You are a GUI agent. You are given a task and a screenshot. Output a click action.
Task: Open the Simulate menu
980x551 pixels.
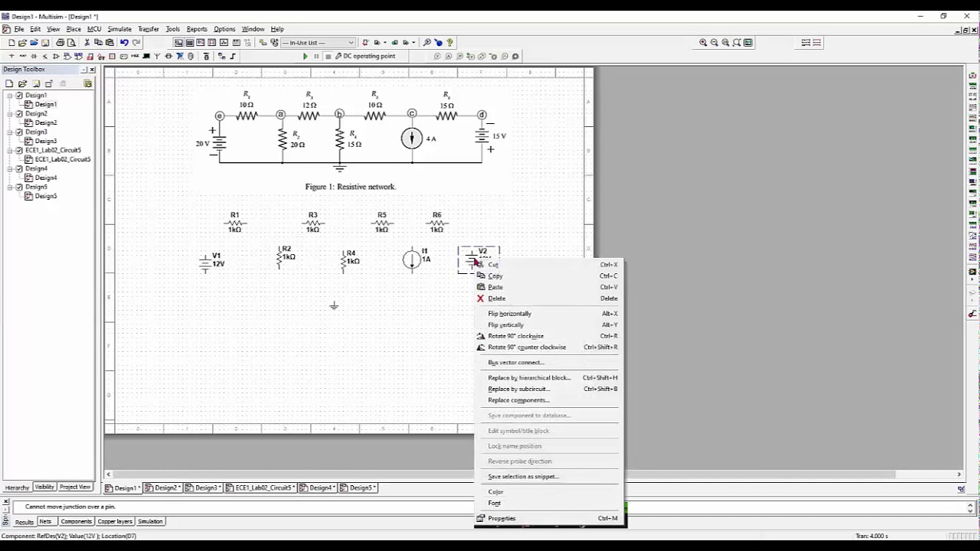tap(119, 29)
